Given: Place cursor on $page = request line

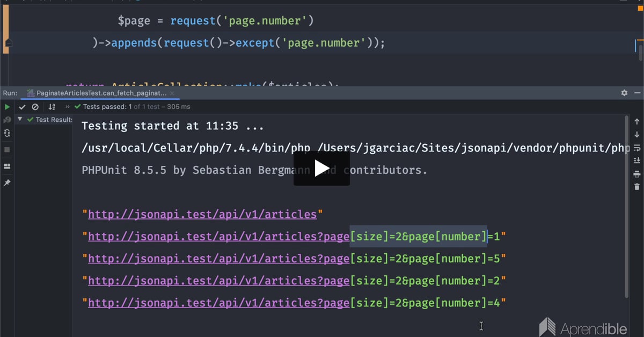Looking at the screenshot, I should click(x=216, y=20).
